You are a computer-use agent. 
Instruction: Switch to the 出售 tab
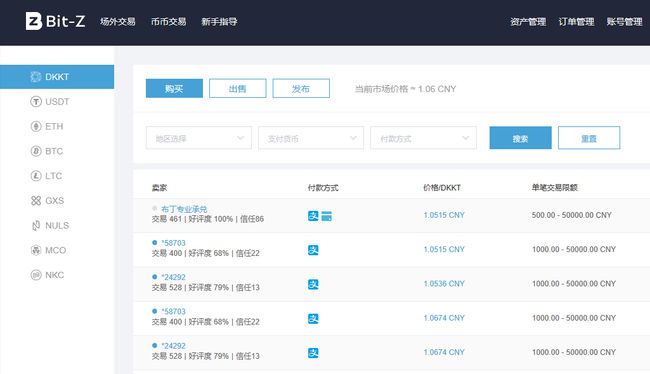point(238,88)
